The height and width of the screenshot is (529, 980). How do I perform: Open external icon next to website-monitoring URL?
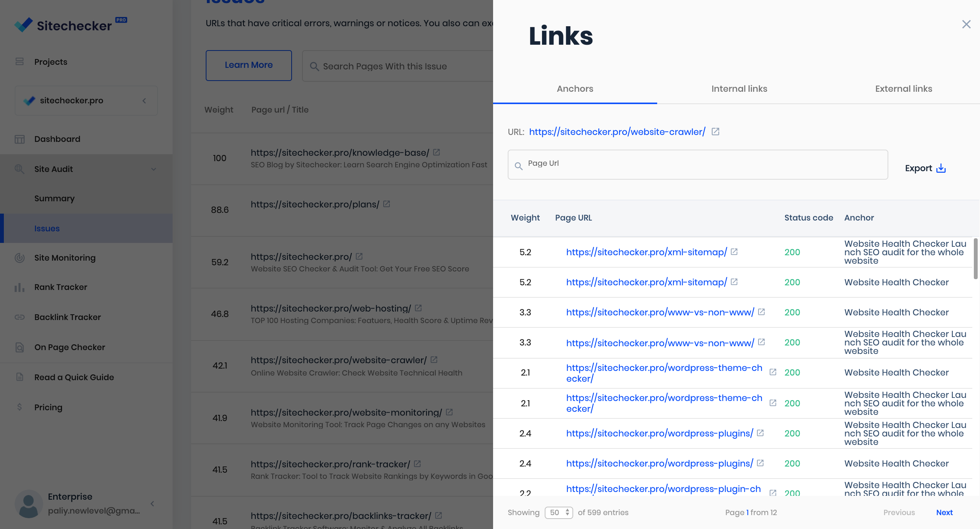(x=449, y=412)
